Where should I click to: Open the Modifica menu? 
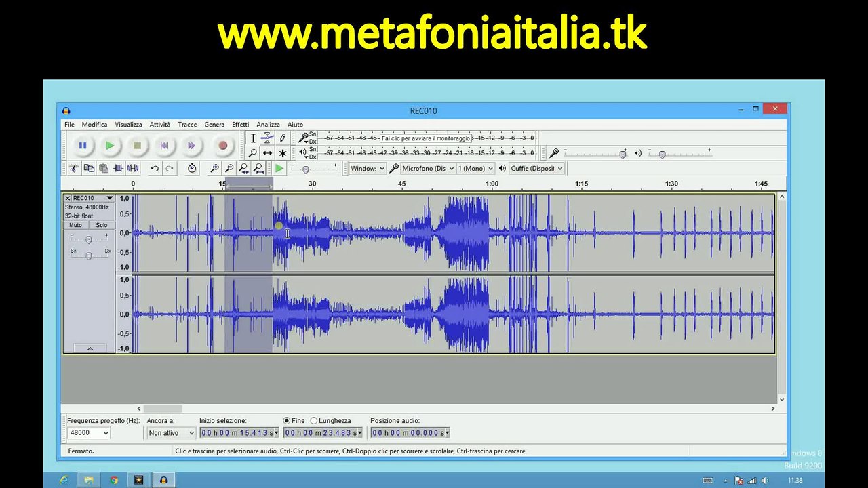click(94, 125)
